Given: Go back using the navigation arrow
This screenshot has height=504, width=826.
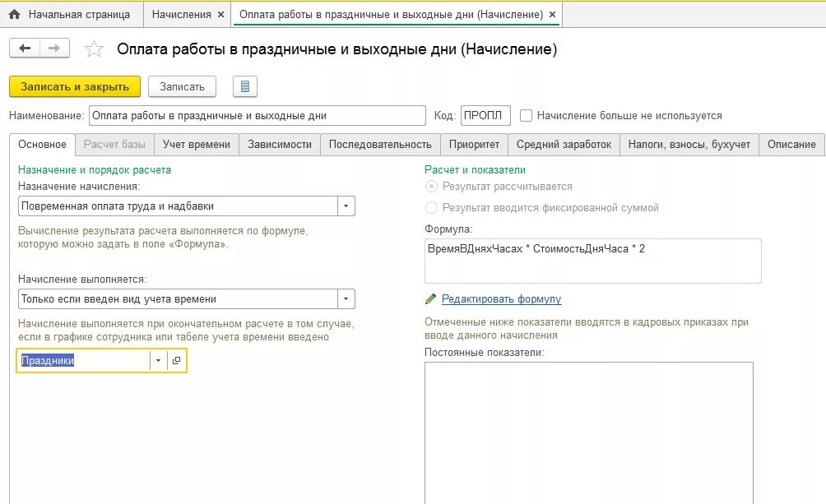Looking at the screenshot, I should click(25, 49).
